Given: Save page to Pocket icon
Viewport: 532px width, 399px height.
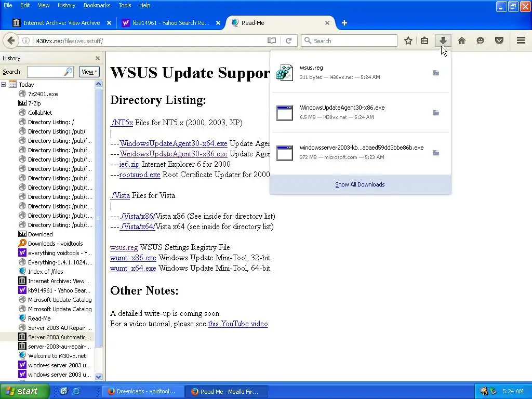Looking at the screenshot, I should pyautogui.click(x=499, y=41).
